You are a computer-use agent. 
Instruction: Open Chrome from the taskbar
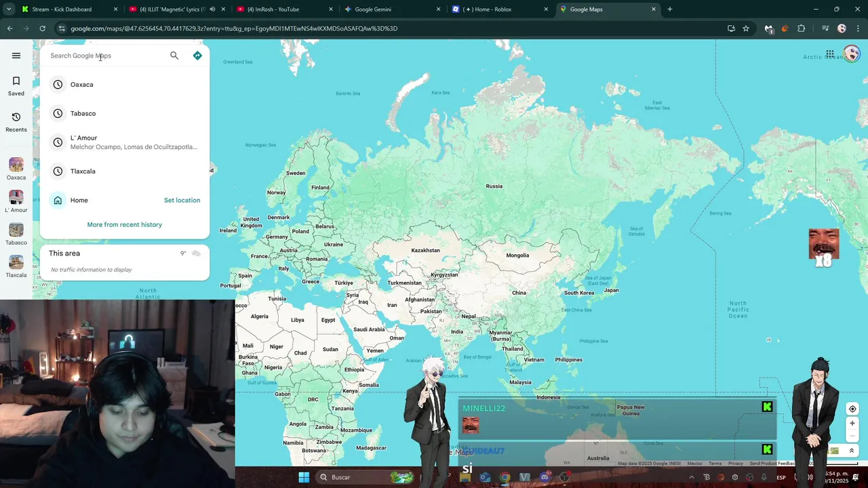(x=505, y=477)
